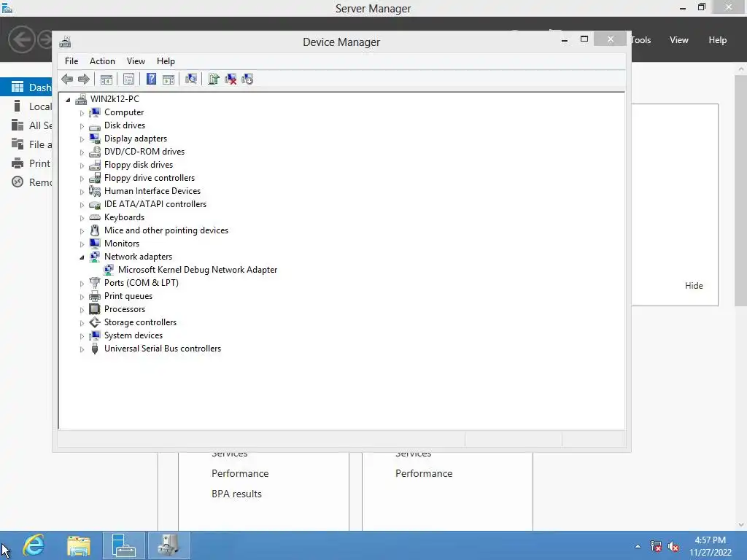Select the Human Interface Devices icon
The width and height of the screenshot is (747, 560).
tap(95, 191)
